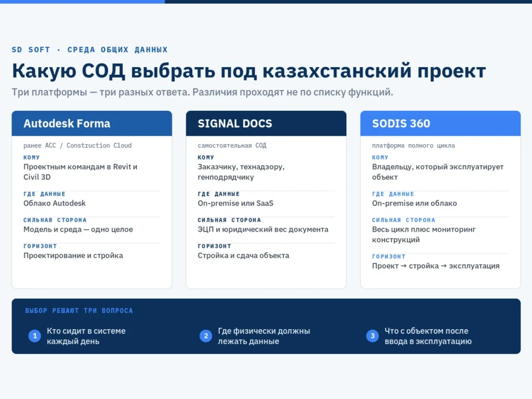Click the numbered circle 3 badge
The image size is (532, 399).
pos(372,336)
